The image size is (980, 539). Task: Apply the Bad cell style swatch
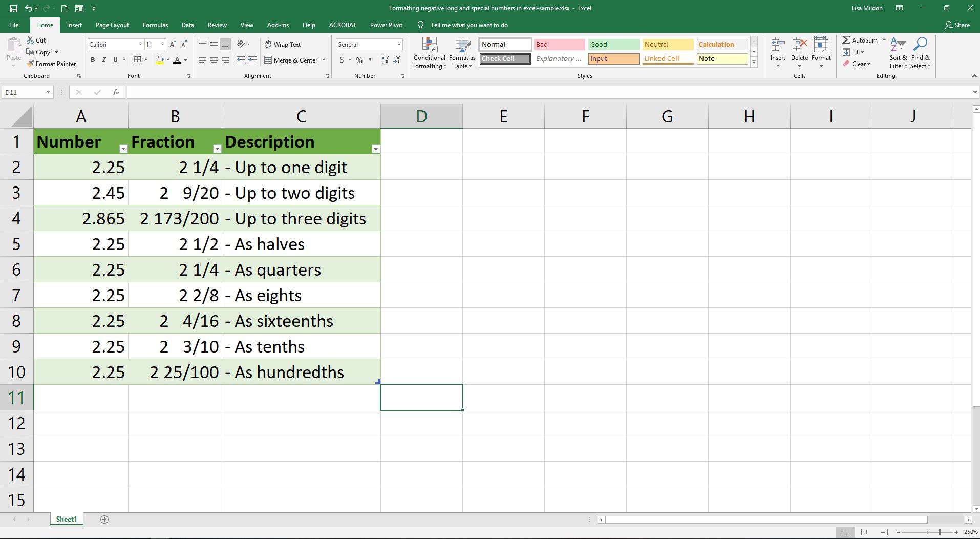pyautogui.click(x=559, y=45)
